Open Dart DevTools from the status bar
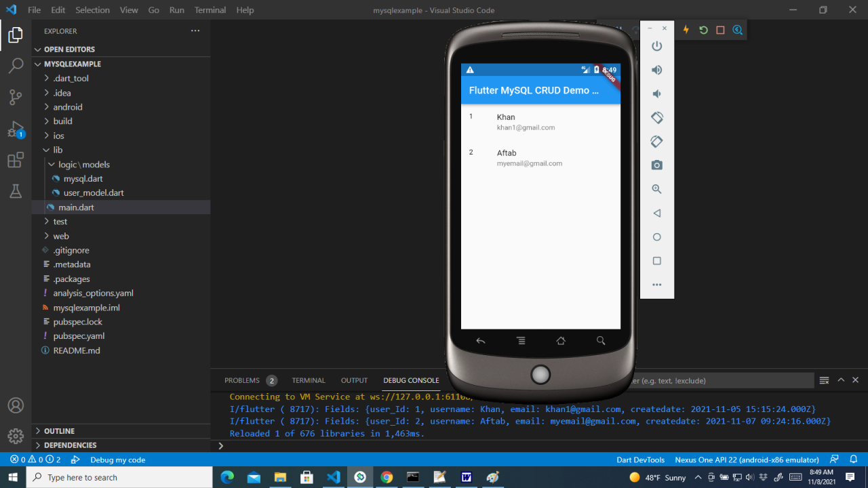868x488 pixels. (x=640, y=460)
